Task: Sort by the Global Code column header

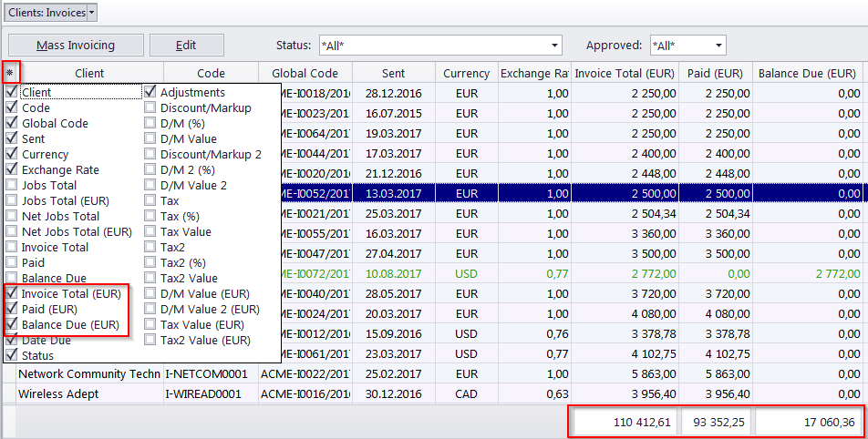Action: tap(305, 73)
